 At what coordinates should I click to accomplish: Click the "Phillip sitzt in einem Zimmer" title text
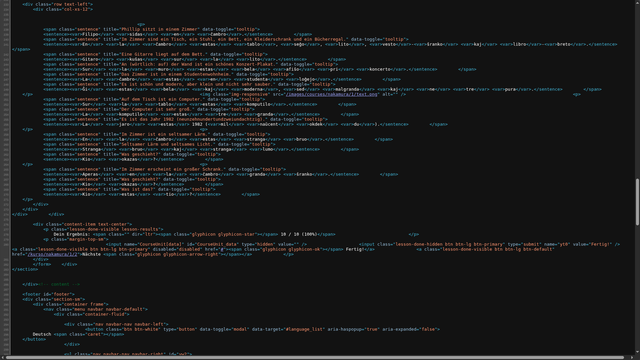click(160, 29)
